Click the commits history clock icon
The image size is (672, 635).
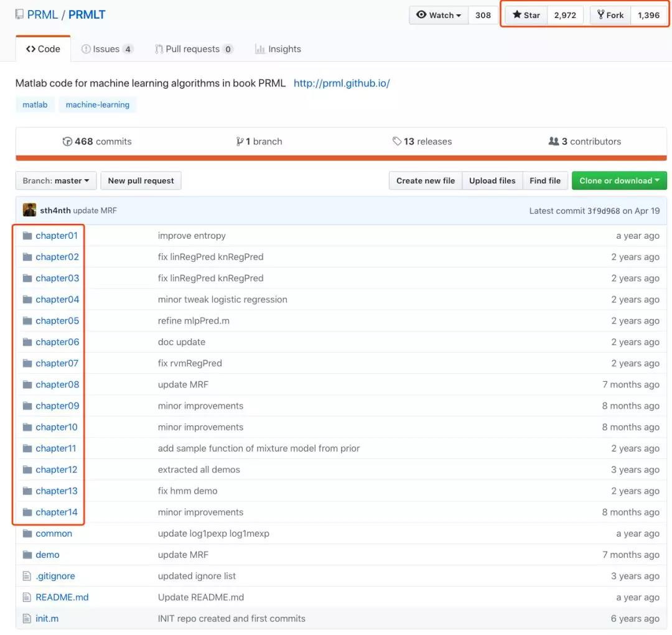tap(67, 142)
